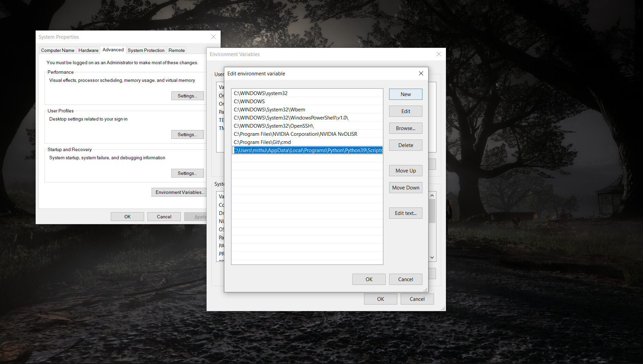Close the Edit environment variable dialog
The height and width of the screenshot is (364, 643).
coord(421,74)
